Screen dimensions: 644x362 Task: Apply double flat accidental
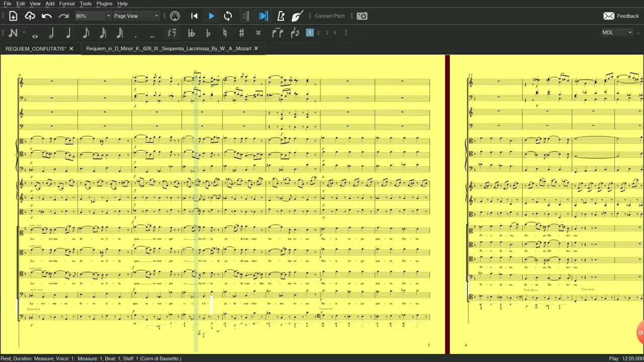(x=191, y=33)
